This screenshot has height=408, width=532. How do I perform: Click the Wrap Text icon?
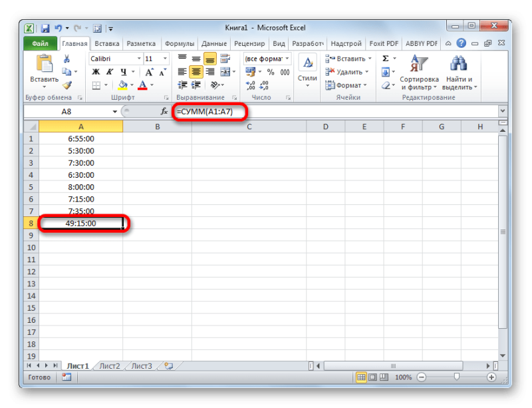click(225, 59)
